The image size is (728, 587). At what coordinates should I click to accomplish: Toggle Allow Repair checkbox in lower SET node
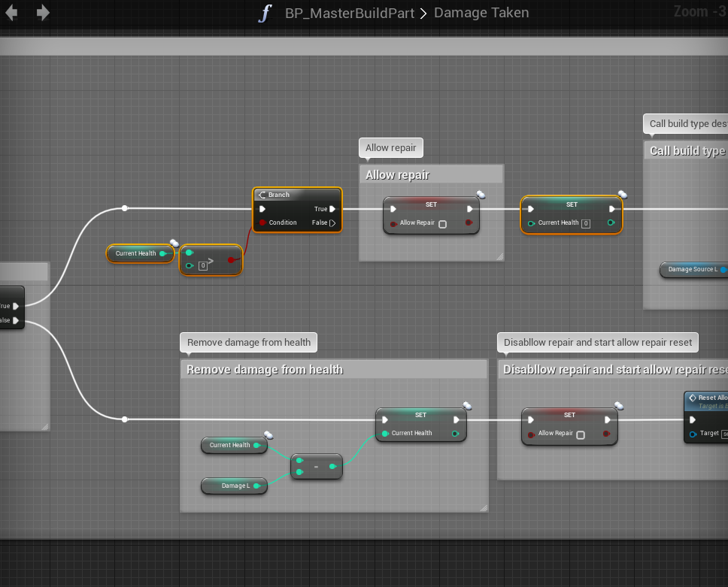[x=581, y=434]
